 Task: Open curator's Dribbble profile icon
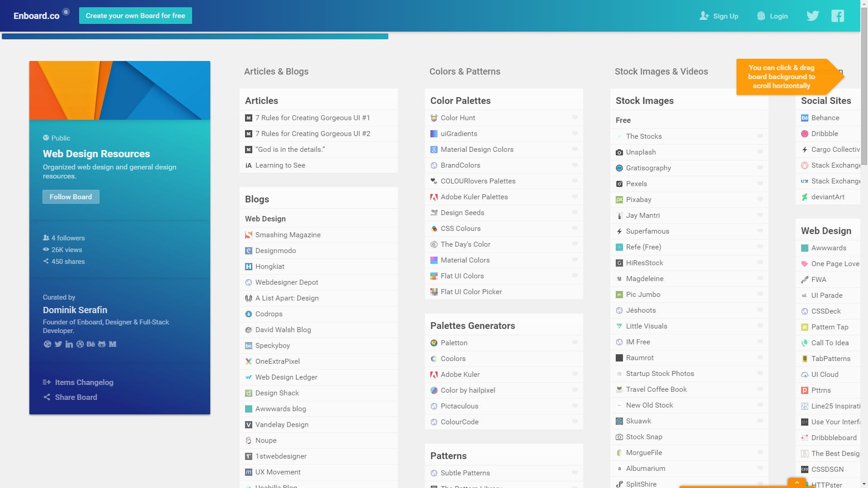click(x=80, y=344)
